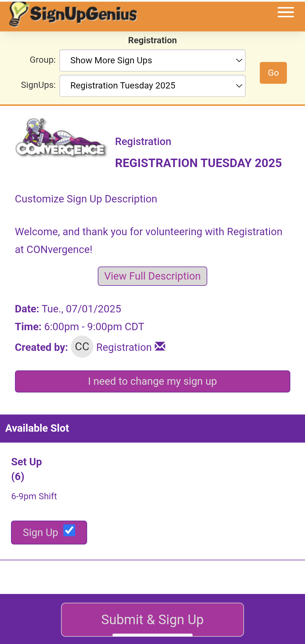
Task: Click View Full Description button
Action: pyautogui.click(x=152, y=276)
